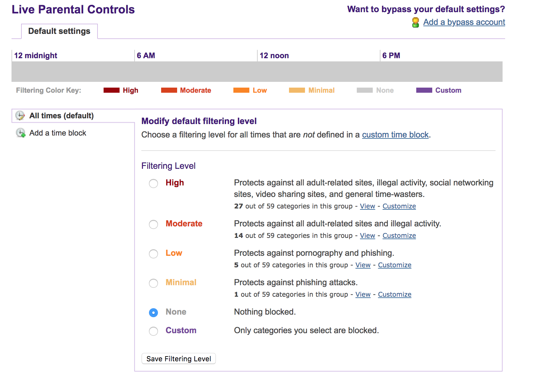Select the High filtering radio button
555x392 pixels.
[153, 184]
